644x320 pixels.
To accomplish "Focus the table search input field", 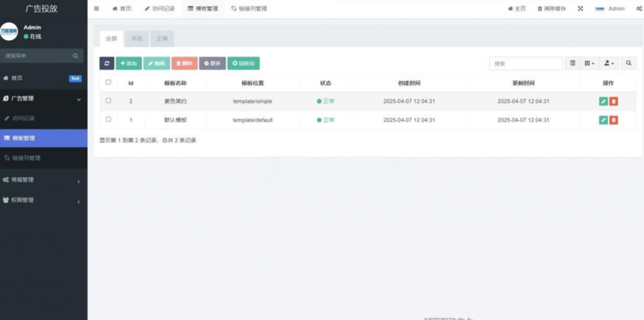I will 526,63.
